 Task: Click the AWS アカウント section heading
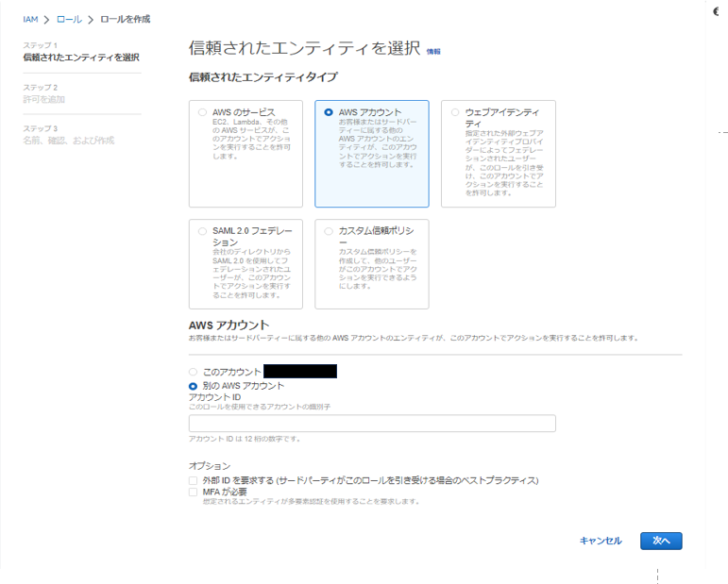click(x=229, y=325)
